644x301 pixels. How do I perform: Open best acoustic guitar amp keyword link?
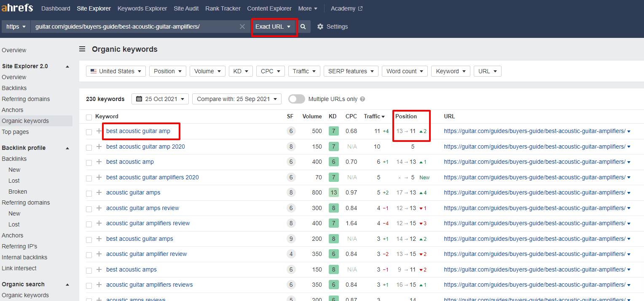tap(138, 131)
